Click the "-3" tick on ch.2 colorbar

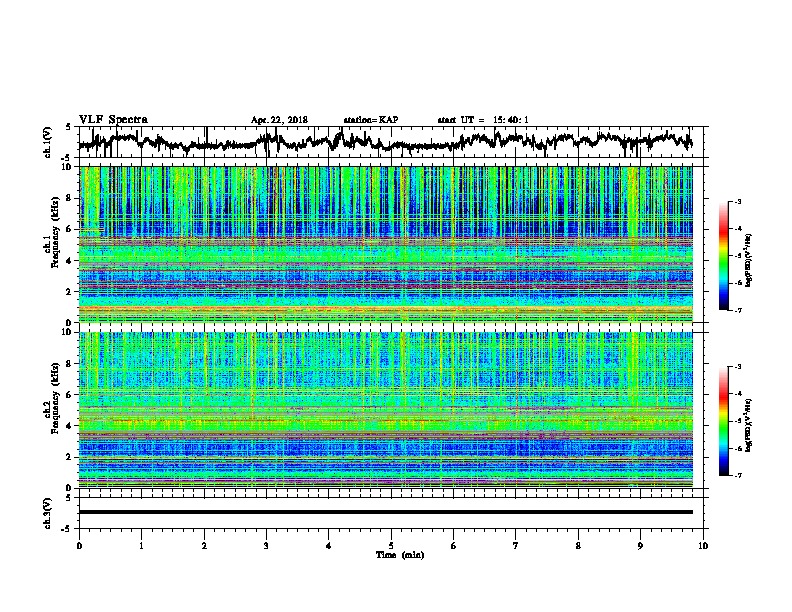coord(737,367)
